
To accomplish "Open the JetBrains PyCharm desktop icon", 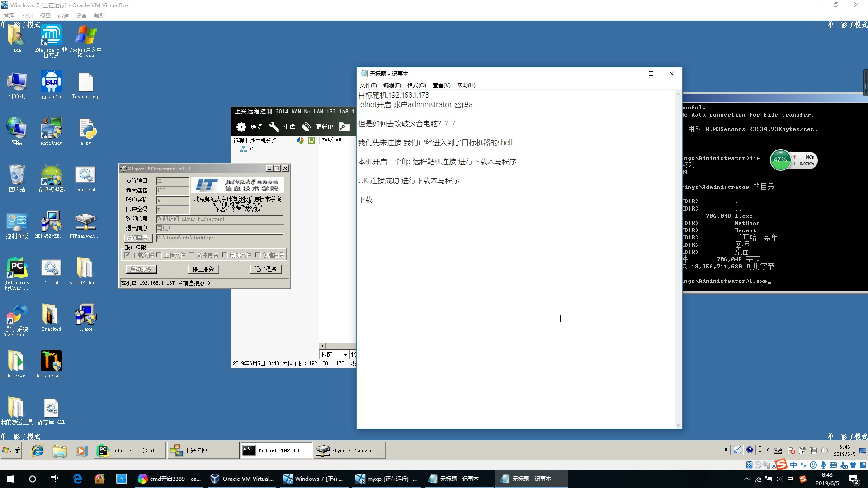I will tap(17, 273).
